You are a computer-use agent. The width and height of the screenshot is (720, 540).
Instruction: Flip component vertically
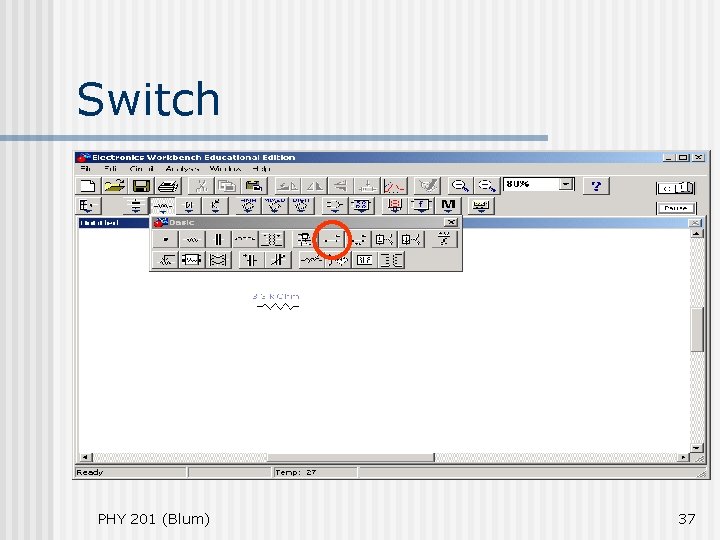(x=341, y=186)
